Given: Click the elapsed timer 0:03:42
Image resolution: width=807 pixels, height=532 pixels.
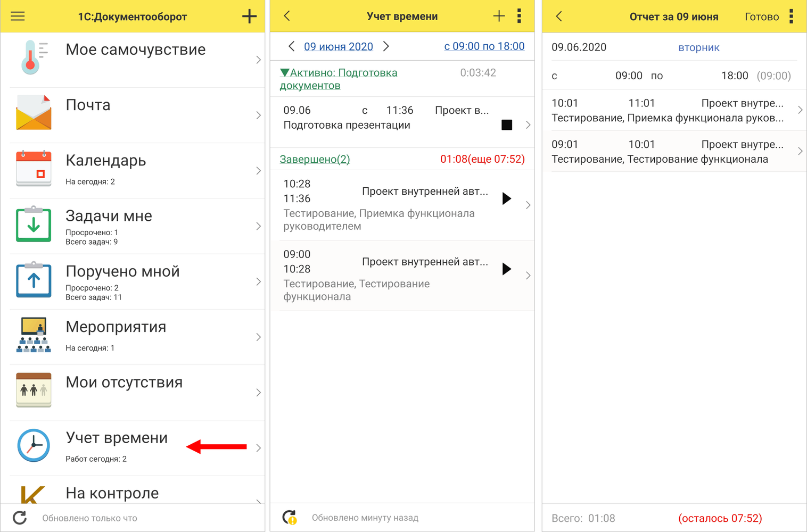Looking at the screenshot, I should click(x=478, y=73).
